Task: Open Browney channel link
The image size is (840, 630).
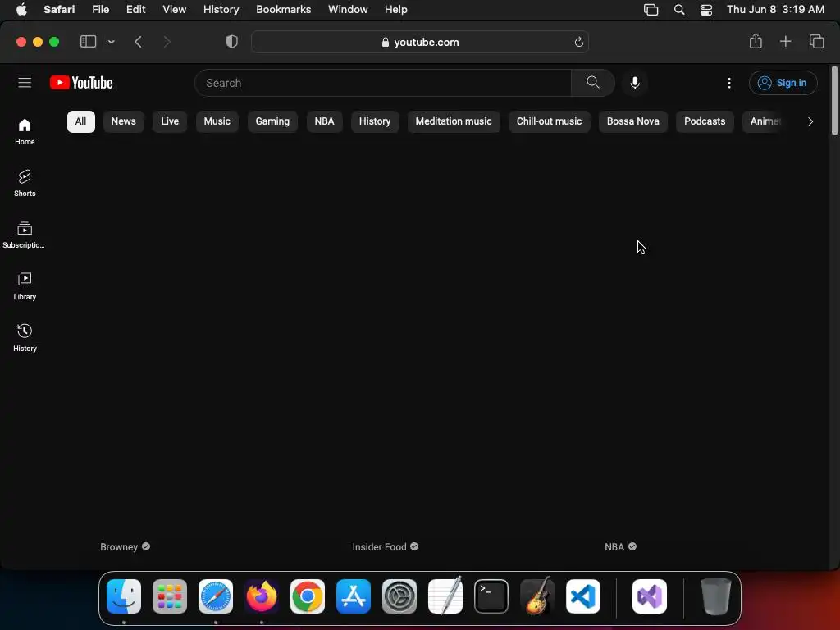Action: click(119, 547)
